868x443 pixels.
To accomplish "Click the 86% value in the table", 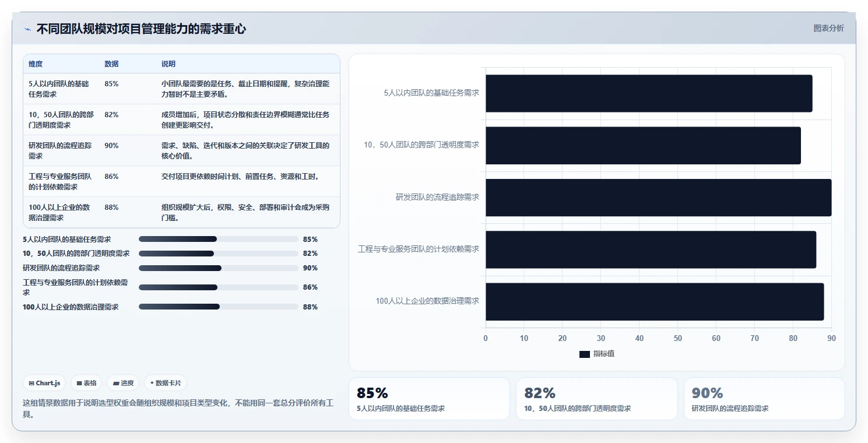I will click(111, 177).
